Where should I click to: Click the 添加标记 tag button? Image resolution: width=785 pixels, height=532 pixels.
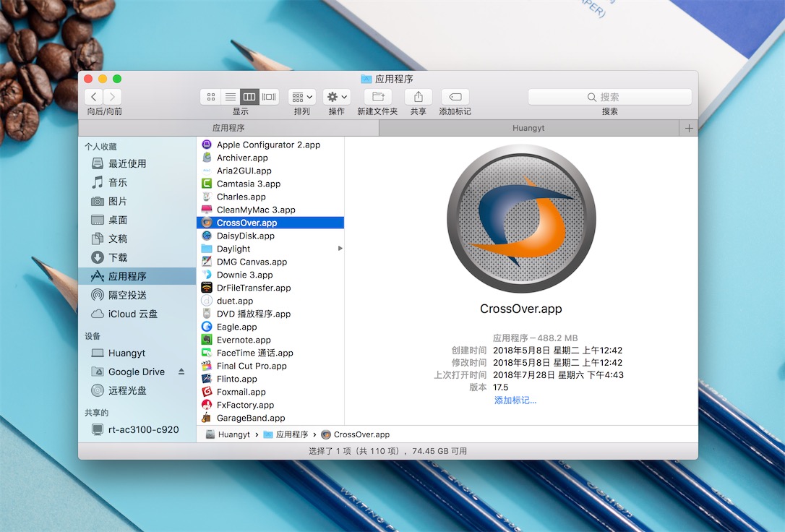tap(455, 97)
